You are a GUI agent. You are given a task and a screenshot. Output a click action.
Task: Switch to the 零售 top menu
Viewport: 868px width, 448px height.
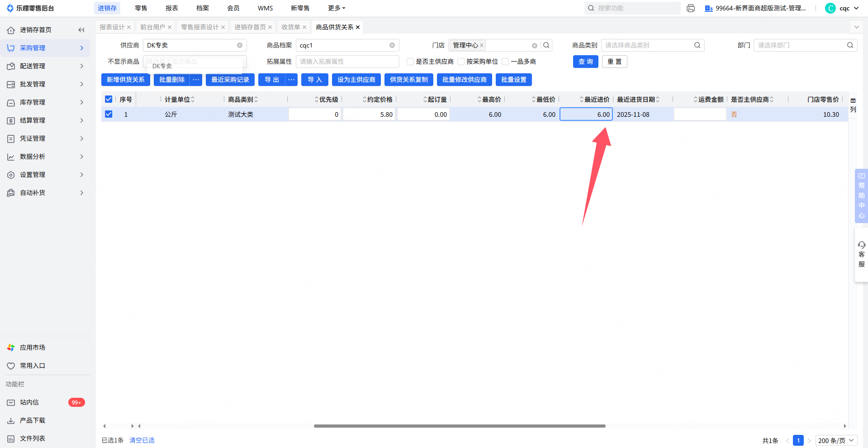coord(141,8)
